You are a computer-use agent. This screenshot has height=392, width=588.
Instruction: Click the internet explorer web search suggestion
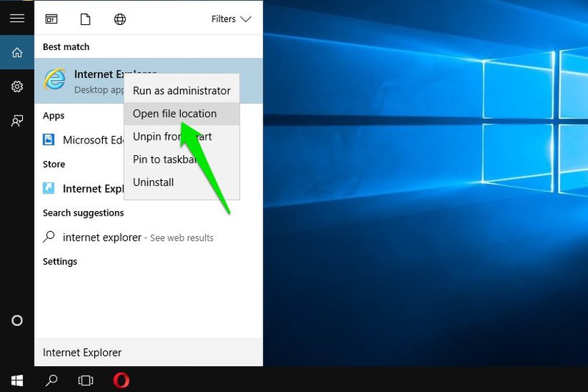click(x=148, y=238)
